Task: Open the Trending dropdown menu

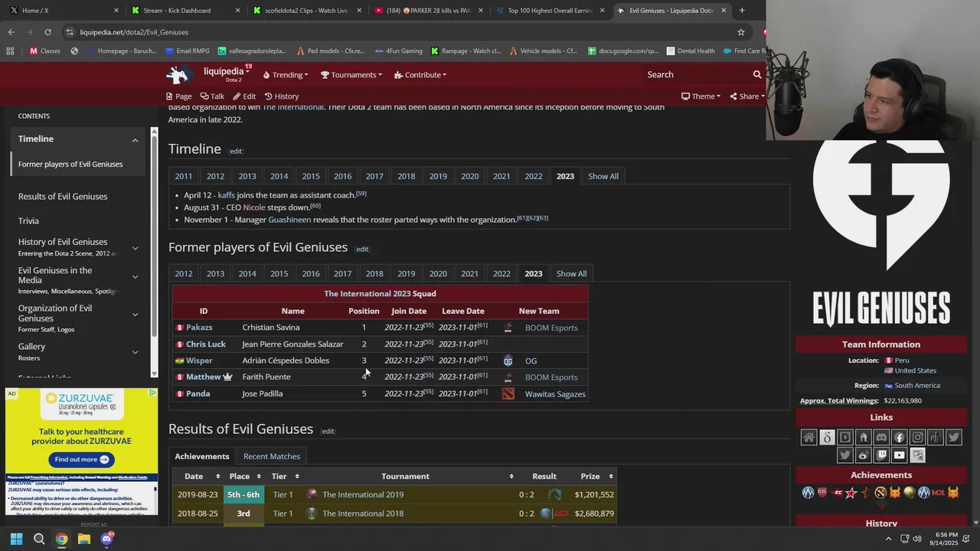Action: click(x=286, y=75)
